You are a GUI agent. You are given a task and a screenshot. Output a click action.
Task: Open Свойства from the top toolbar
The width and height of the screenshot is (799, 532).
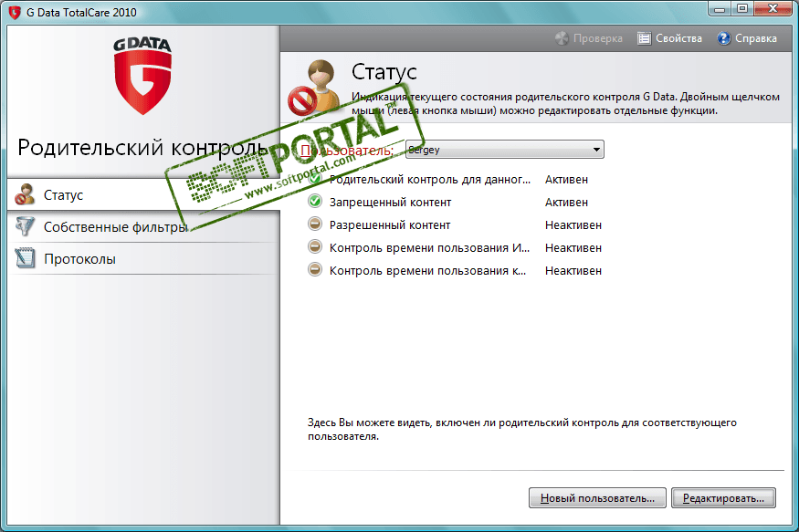[669, 38]
